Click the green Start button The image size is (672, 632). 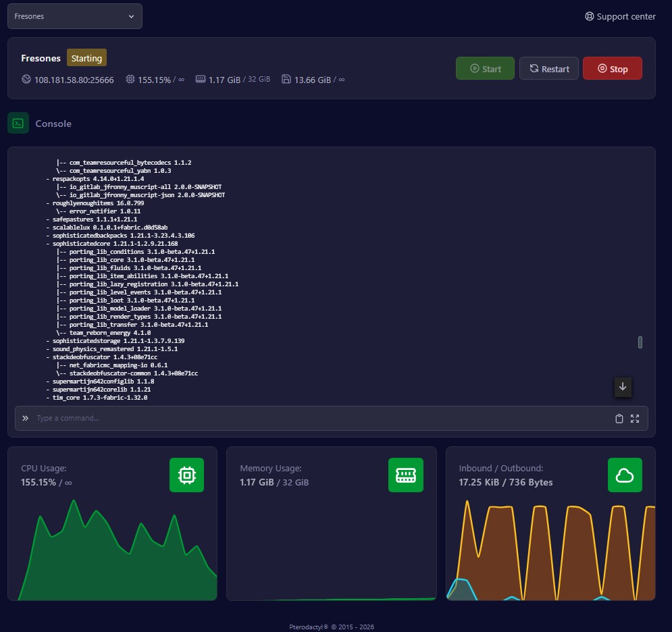[x=485, y=69]
